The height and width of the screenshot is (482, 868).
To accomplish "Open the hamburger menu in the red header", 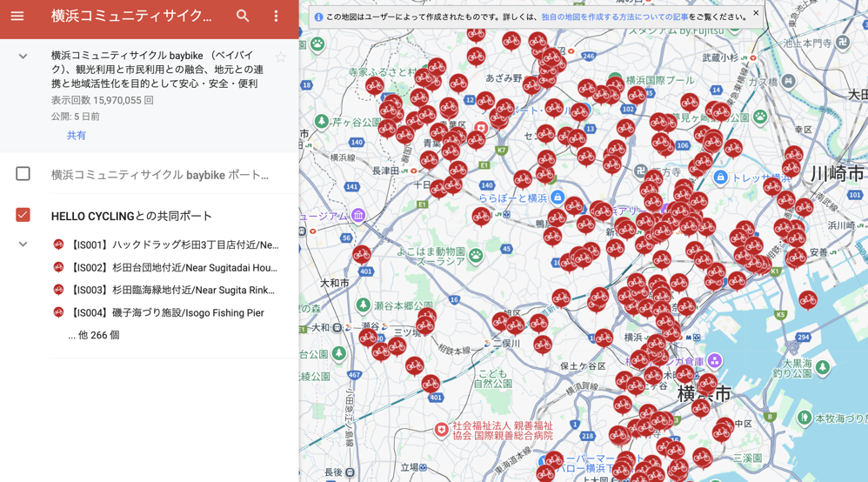I will [x=17, y=16].
